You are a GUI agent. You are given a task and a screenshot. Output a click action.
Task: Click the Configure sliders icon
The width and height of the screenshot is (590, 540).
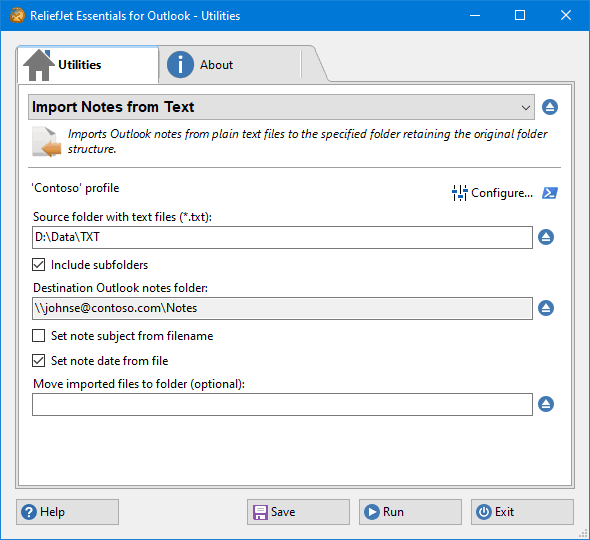point(459,193)
